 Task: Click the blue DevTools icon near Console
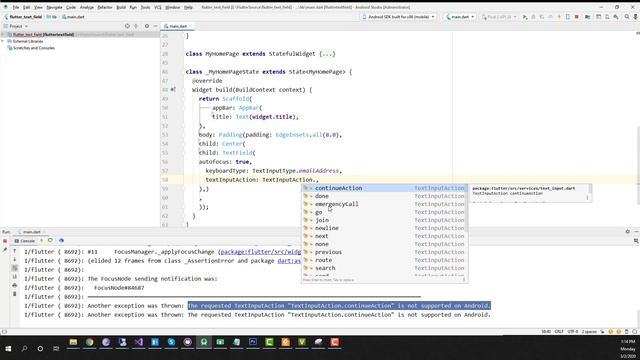coord(61,241)
